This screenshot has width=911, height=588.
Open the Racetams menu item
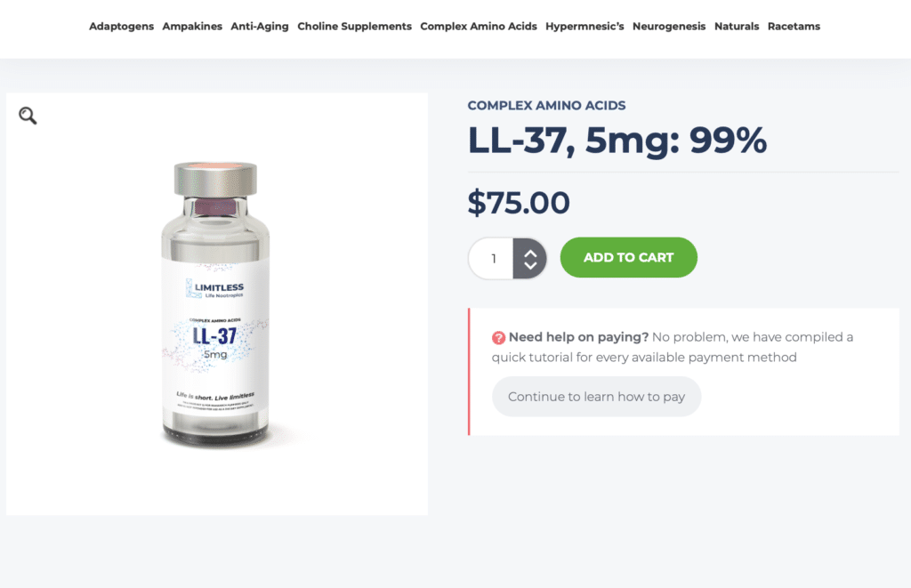pos(794,26)
